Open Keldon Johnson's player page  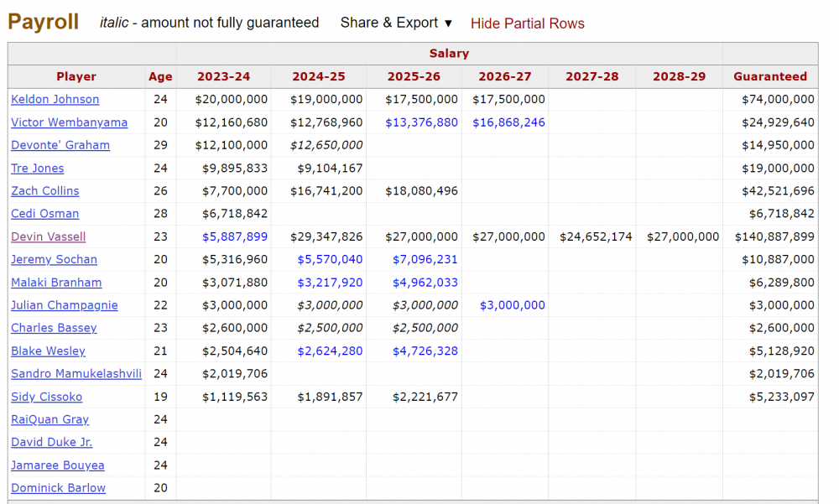coord(55,99)
